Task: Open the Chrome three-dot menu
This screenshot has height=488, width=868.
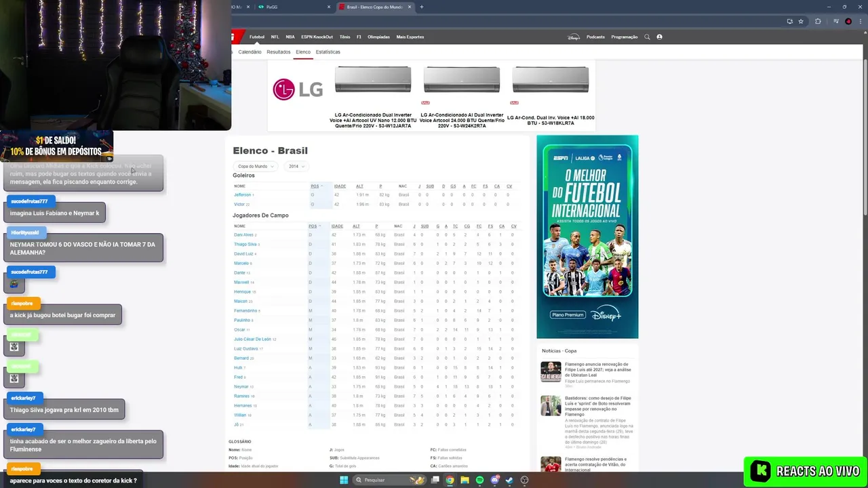Action: click(x=859, y=21)
